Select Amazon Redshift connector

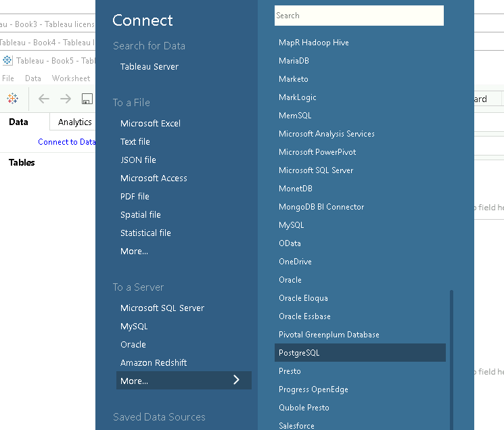pos(154,363)
